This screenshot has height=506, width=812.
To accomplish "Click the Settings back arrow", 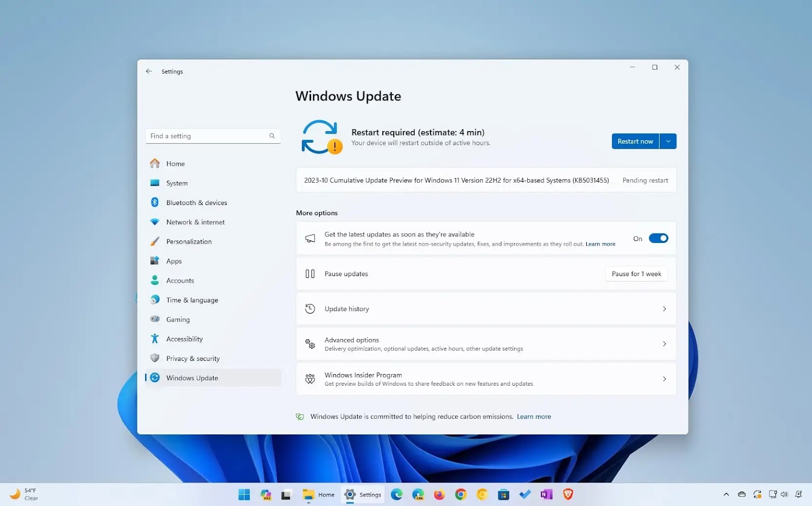I will 149,71.
